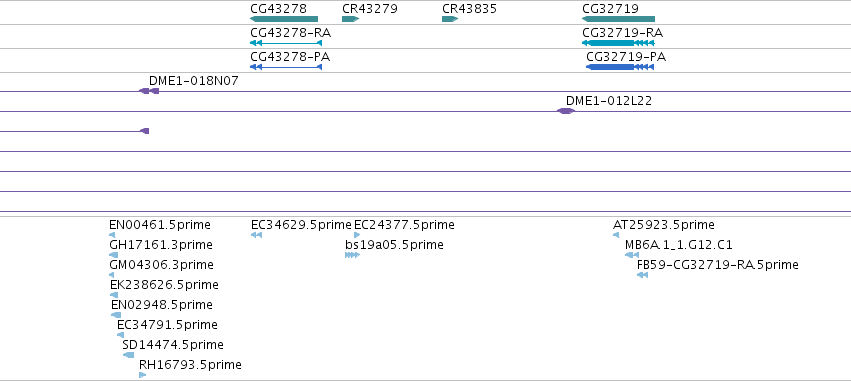Viewport: 851px width, 381px height.
Task: Click the FB59-CG32719-RA.5prime EST glyph
Action: 643,275
